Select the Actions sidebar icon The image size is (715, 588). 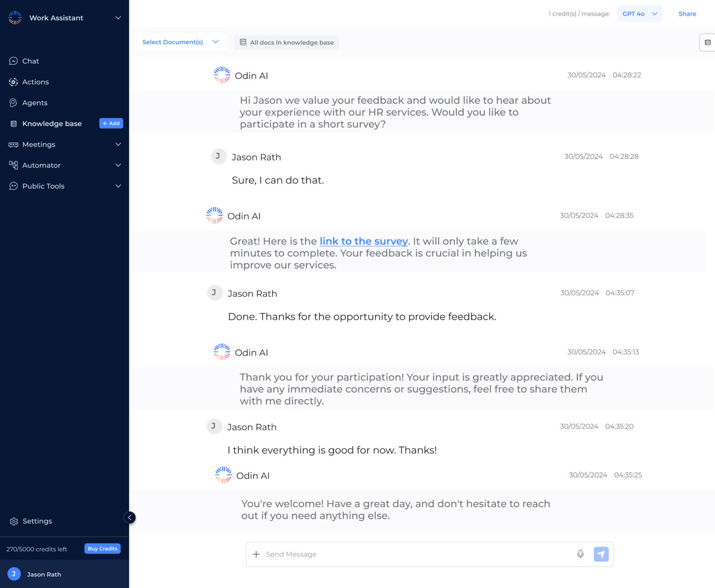[x=13, y=82]
